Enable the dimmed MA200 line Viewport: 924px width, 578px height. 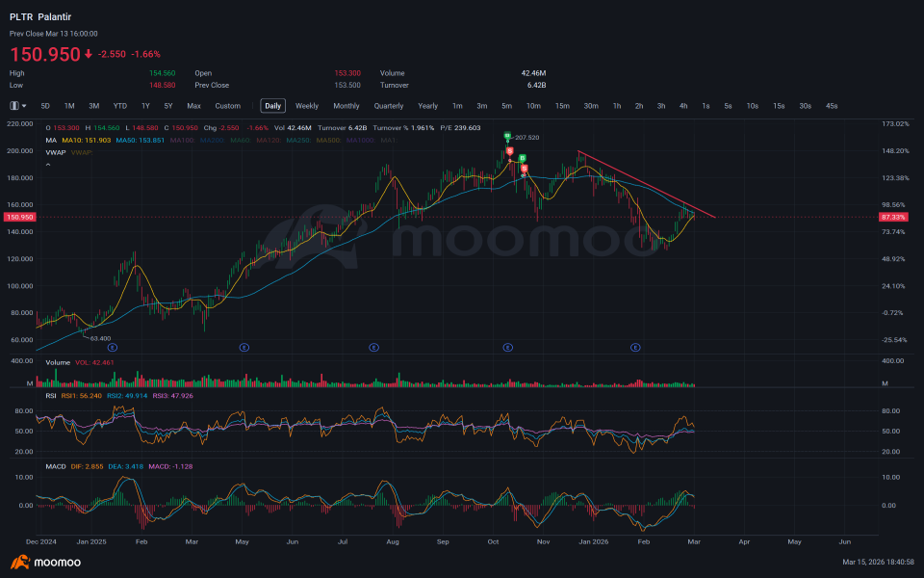[x=212, y=141]
